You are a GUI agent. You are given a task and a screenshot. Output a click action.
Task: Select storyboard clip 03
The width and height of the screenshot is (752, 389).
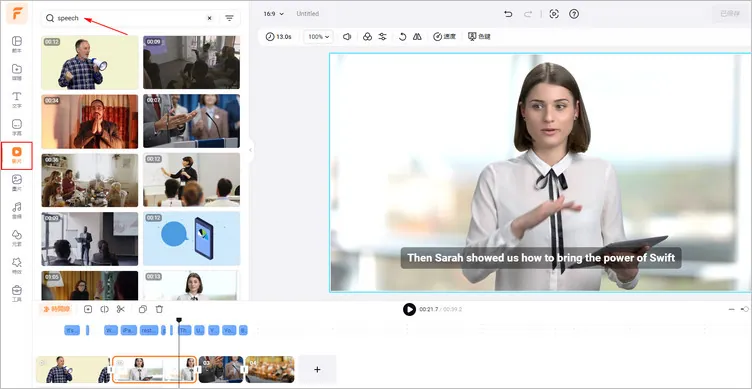[221, 369]
